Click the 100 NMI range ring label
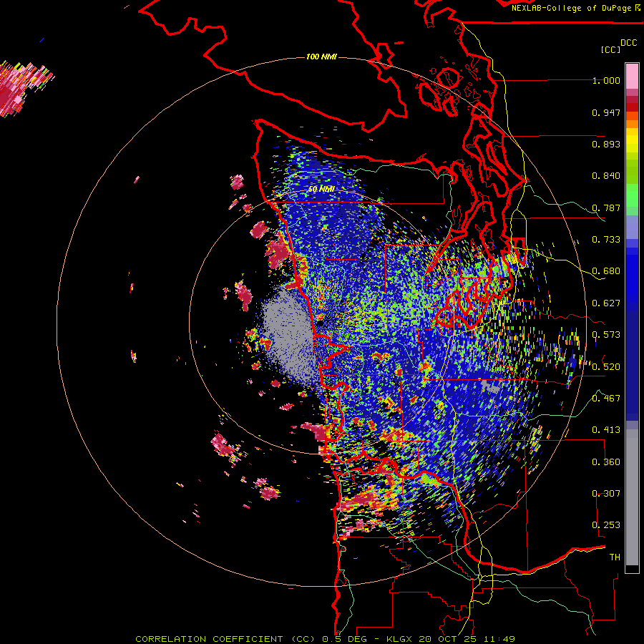This screenshot has width=644, height=644. click(321, 57)
